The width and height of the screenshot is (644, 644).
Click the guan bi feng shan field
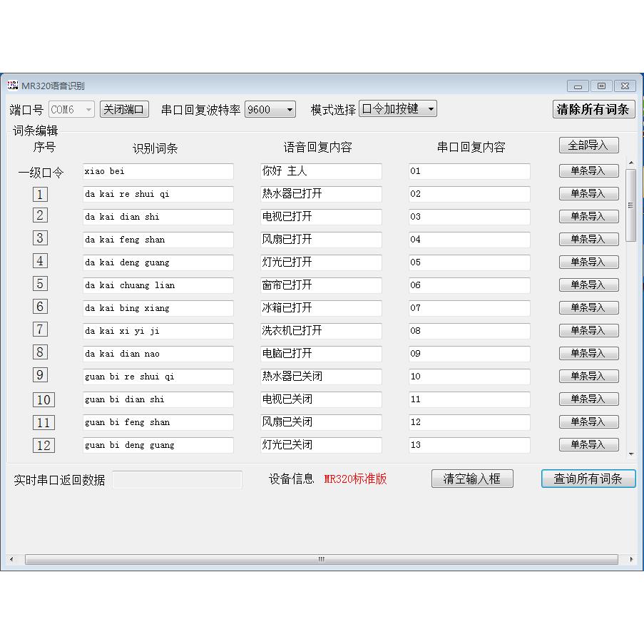click(x=158, y=422)
